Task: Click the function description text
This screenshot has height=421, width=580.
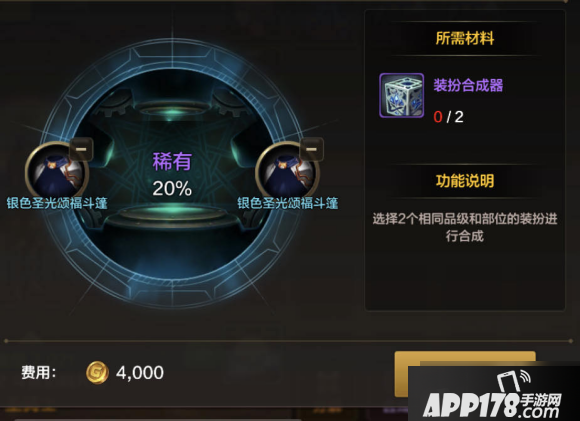Action: [465, 227]
